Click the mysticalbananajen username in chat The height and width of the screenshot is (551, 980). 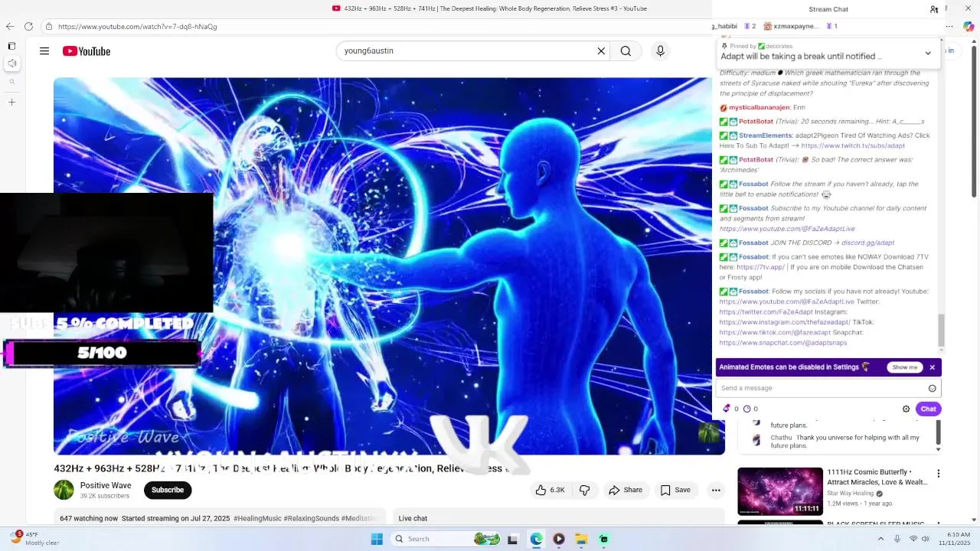tap(759, 107)
